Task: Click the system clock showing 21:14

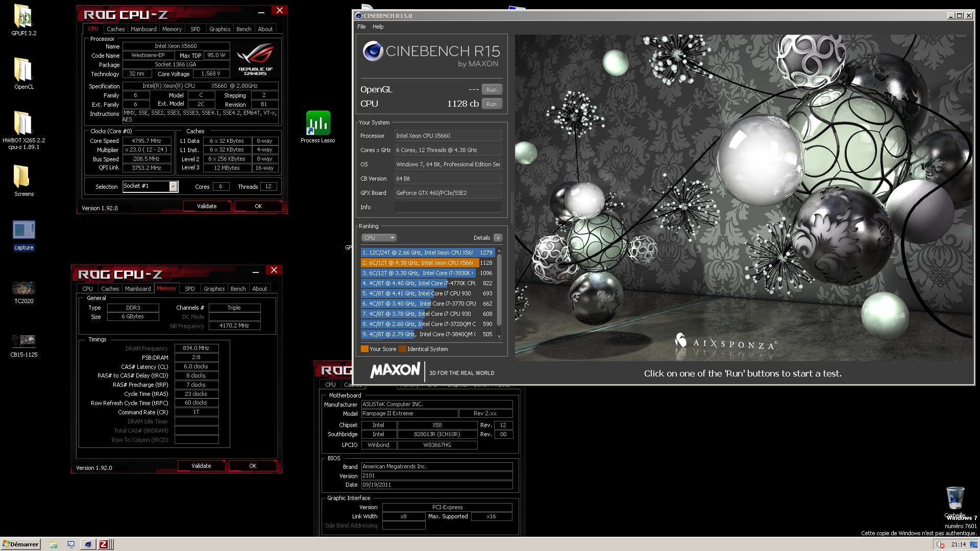Action: (x=959, y=544)
